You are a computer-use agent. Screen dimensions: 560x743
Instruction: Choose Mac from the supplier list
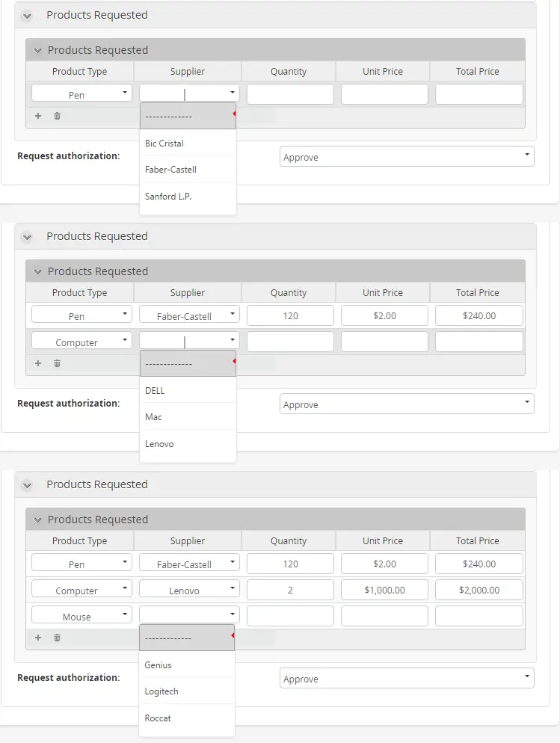pyautogui.click(x=188, y=417)
